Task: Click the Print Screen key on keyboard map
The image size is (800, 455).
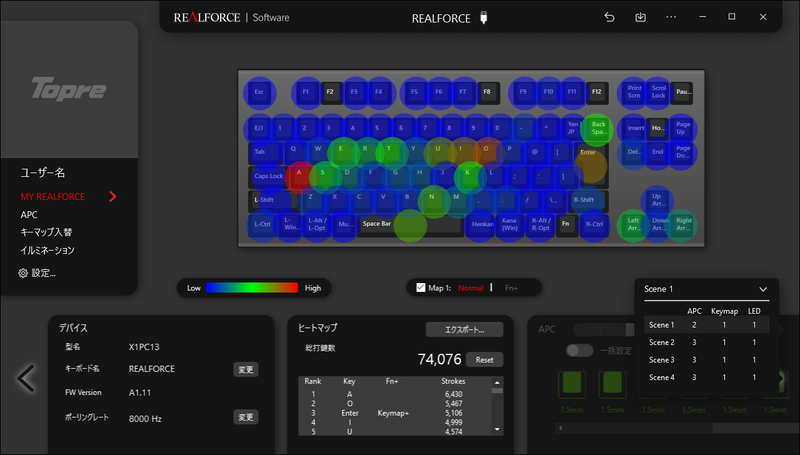Action: (x=634, y=92)
